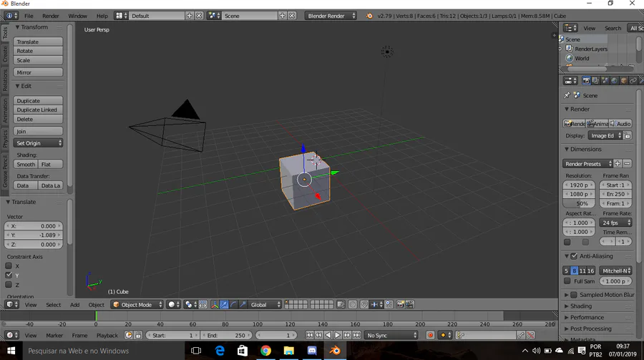Open the 24 fps frame rate dropdown
Screen dimensions: 644x360
point(615,223)
